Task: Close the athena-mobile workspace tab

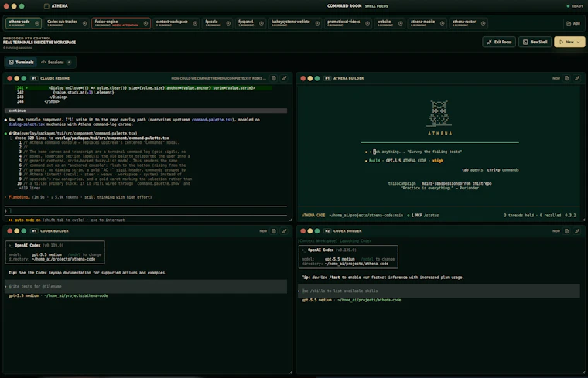Action: (442, 23)
